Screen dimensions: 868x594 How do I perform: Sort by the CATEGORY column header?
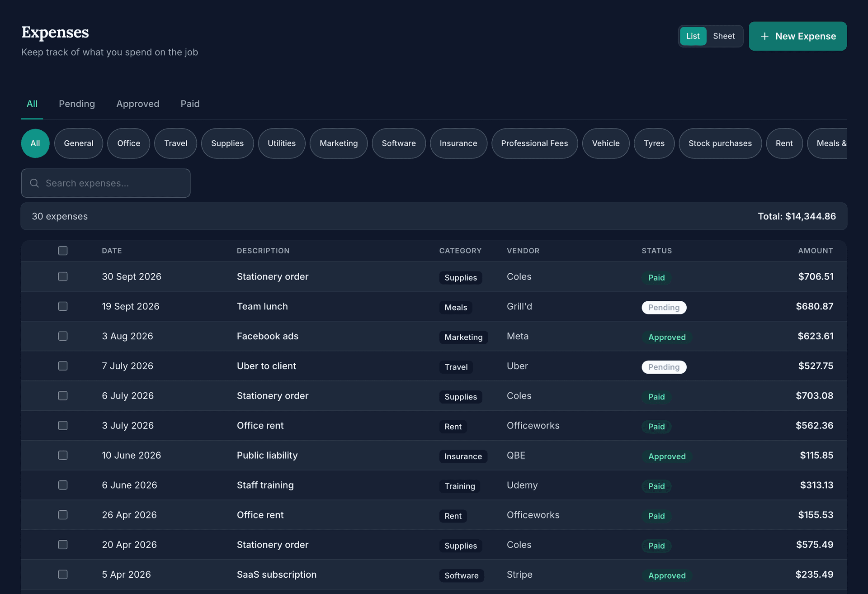click(x=460, y=251)
